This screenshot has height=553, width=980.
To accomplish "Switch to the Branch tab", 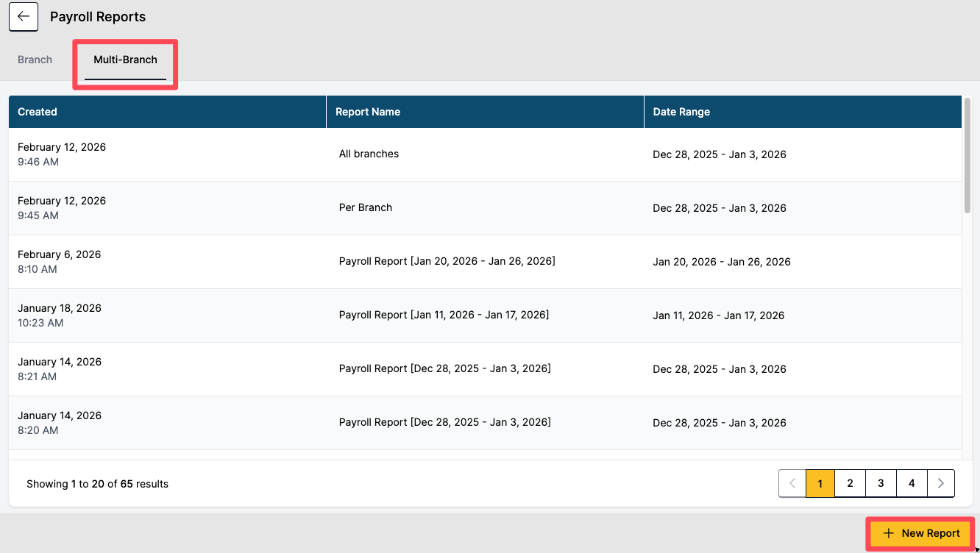I will point(35,60).
